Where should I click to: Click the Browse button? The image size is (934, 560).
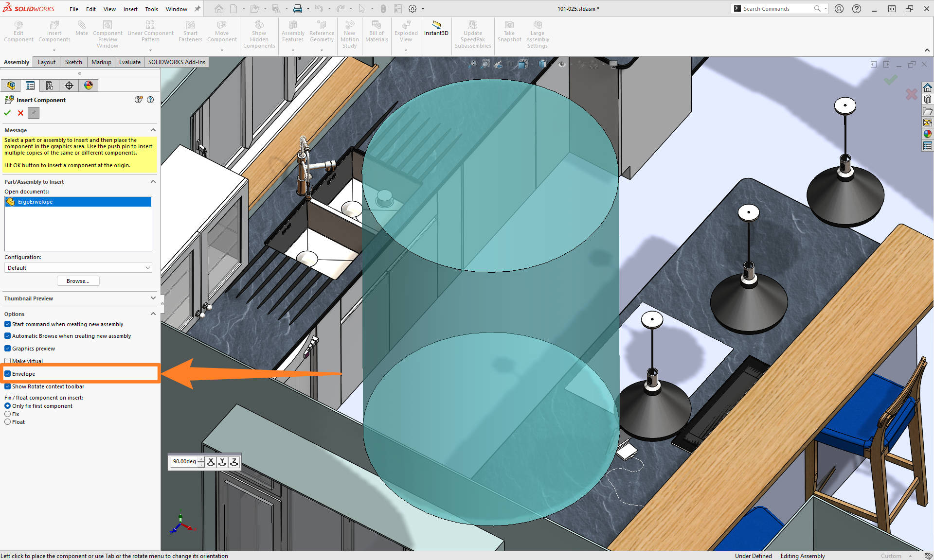(x=78, y=280)
